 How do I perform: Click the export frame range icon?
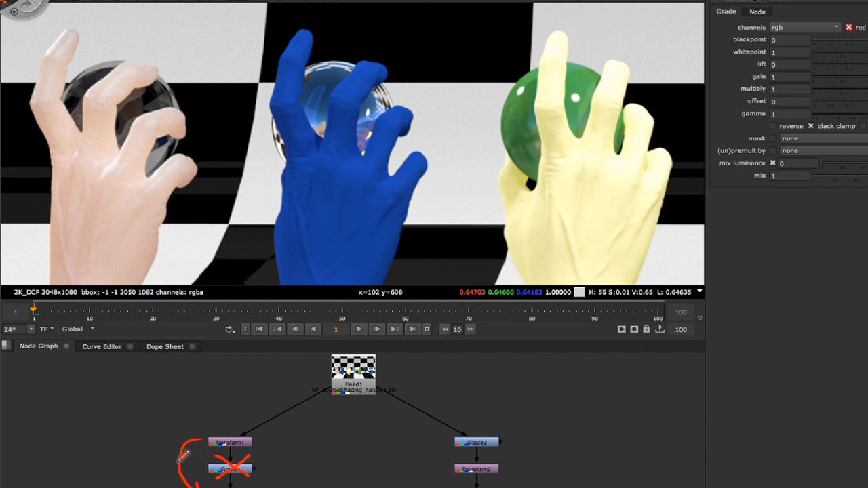click(659, 329)
